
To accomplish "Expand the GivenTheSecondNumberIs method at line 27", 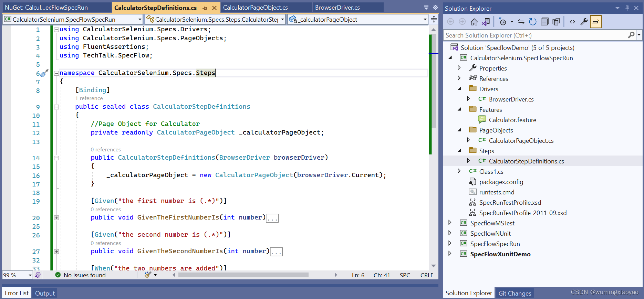I will 56,252.
